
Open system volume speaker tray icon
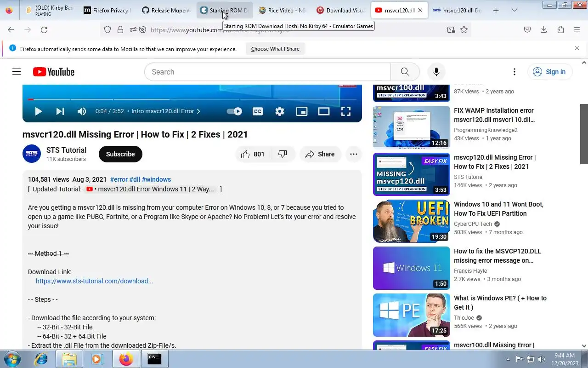(x=542, y=359)
